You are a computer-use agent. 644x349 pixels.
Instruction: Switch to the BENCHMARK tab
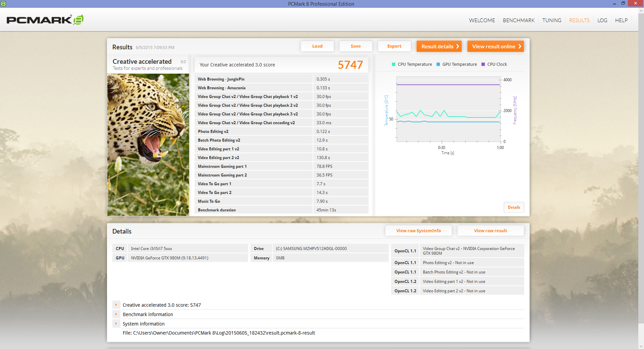[x=519, y=20]
